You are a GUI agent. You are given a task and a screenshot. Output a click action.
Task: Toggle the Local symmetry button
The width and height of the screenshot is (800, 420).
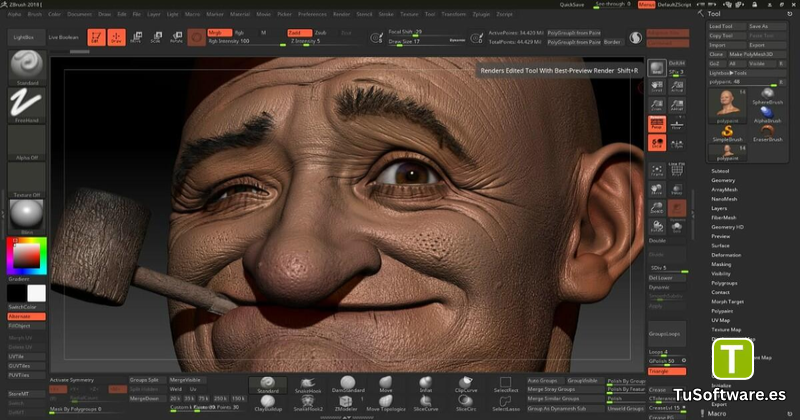[x=657, y=143]
